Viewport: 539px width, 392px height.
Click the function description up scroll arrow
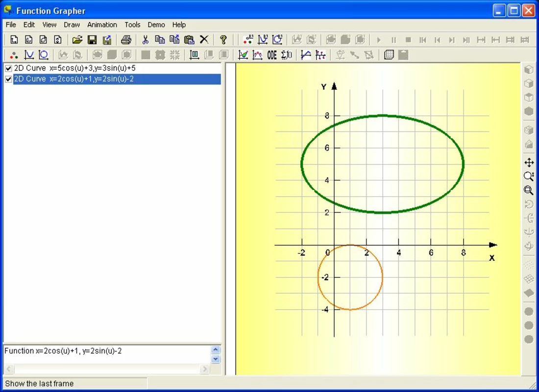coord(216,350)
